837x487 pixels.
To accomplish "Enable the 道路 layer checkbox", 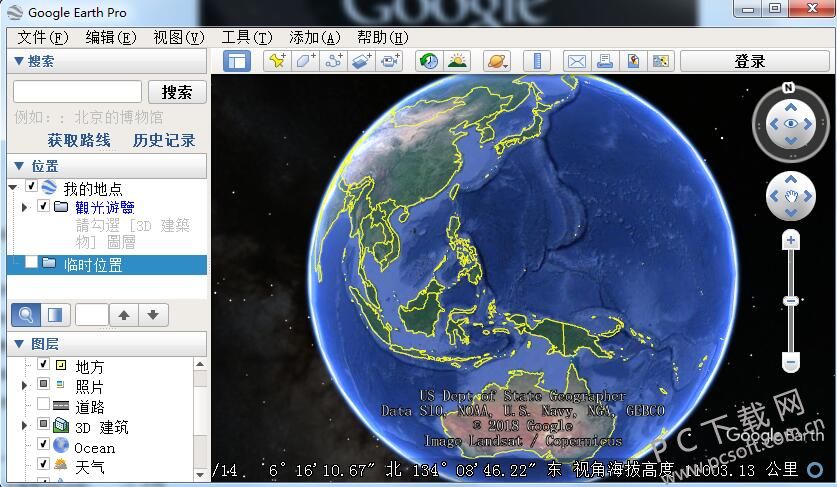I will coord(43,404).
